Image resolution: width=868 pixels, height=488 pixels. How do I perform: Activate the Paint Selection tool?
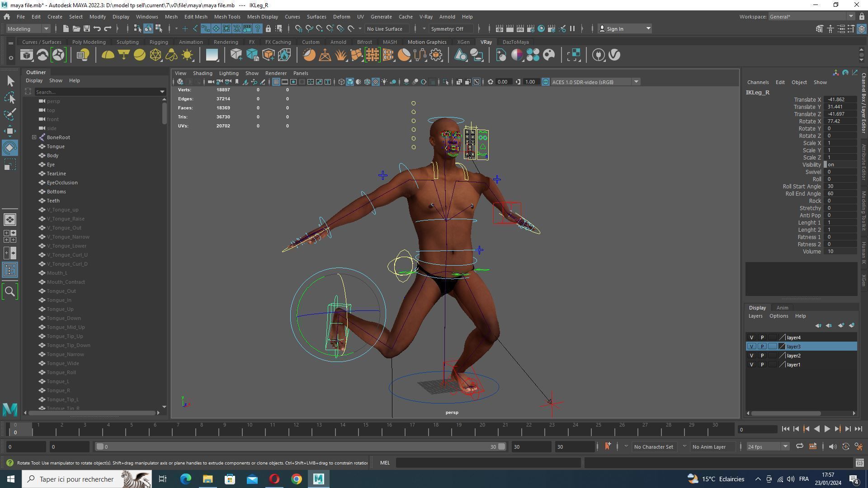coord(10,114)
